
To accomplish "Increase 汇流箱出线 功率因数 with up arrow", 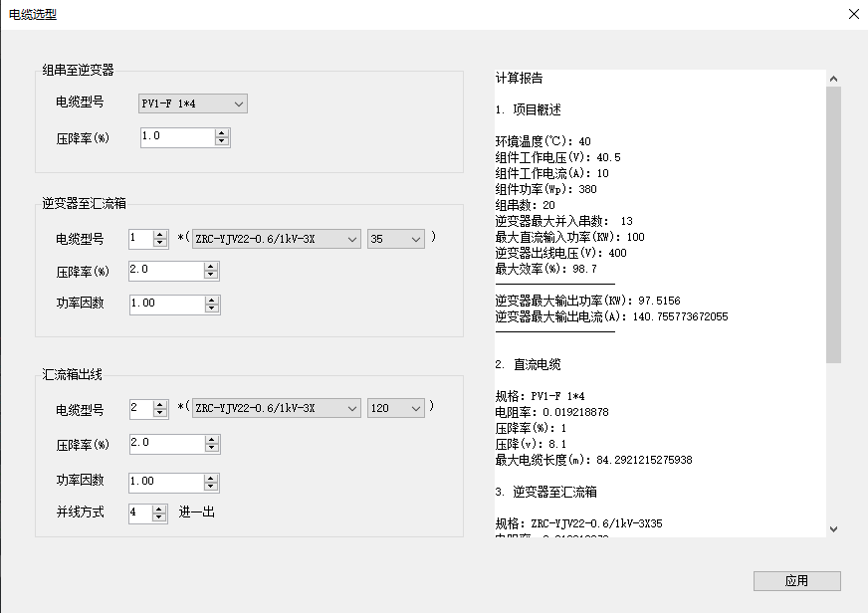I will click(x=211, y=477).
